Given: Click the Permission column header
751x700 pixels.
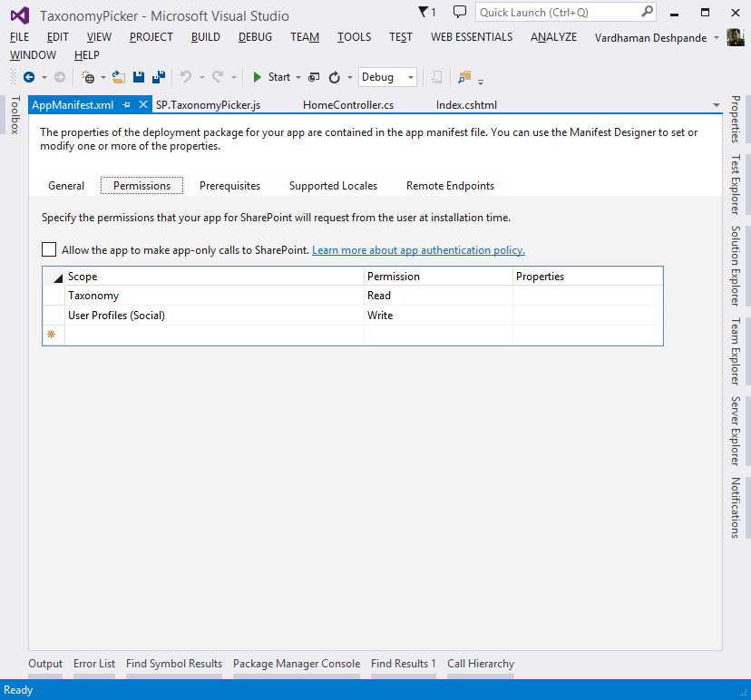Looking at the screenshot, I should pyautogui.click(x=438, y=277).
